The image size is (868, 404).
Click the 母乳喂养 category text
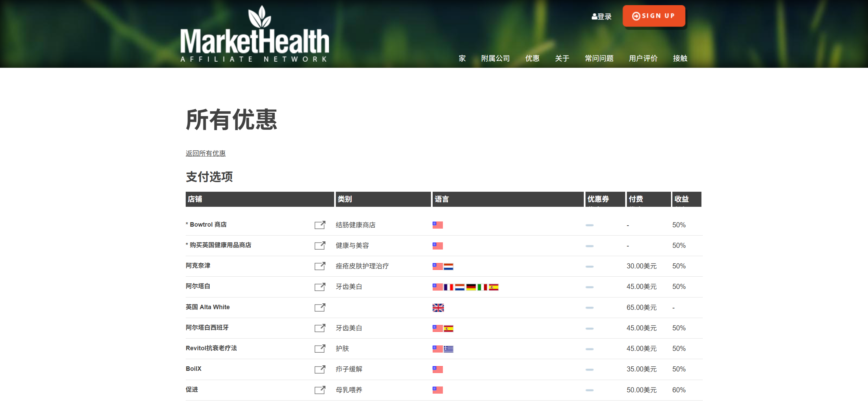click(x=349, y=390)
